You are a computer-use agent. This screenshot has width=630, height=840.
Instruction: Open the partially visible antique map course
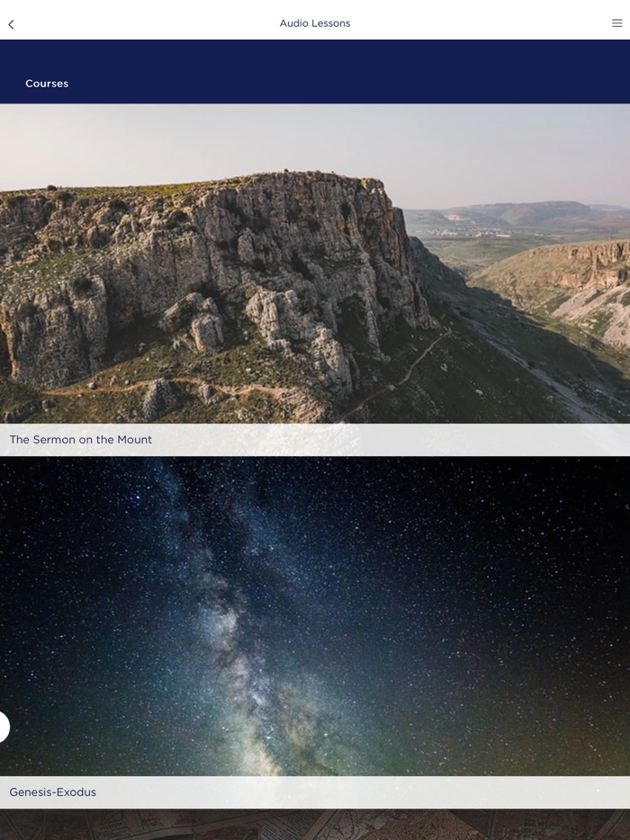coord(315,825)
